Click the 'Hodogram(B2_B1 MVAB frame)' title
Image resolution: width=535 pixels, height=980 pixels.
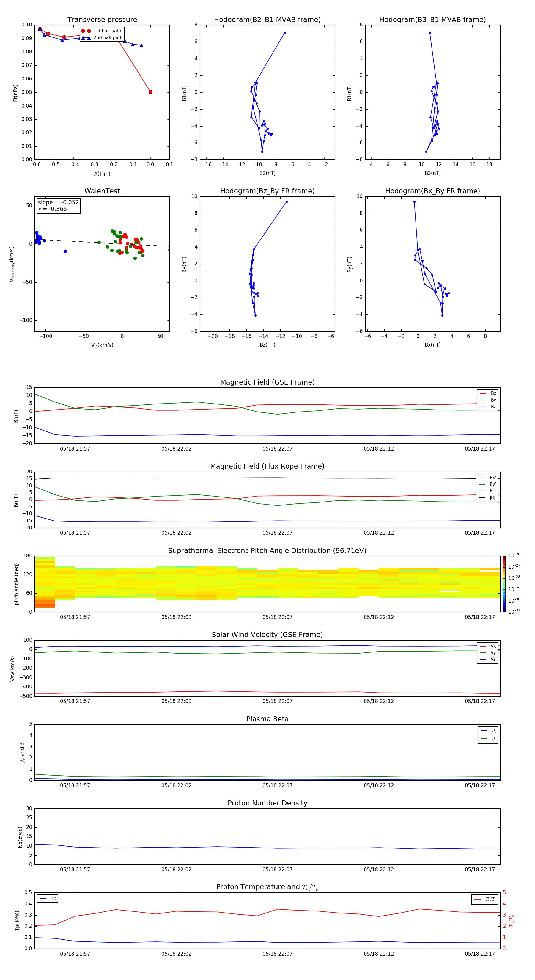[267, 20]
